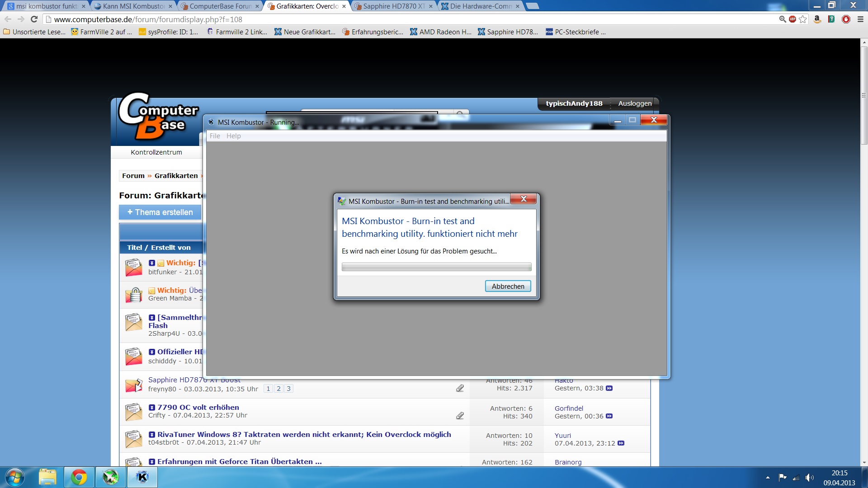Viewport: 868px width, 488px height.
Task: Click the Chrome reload page icon
Action: 34,19
